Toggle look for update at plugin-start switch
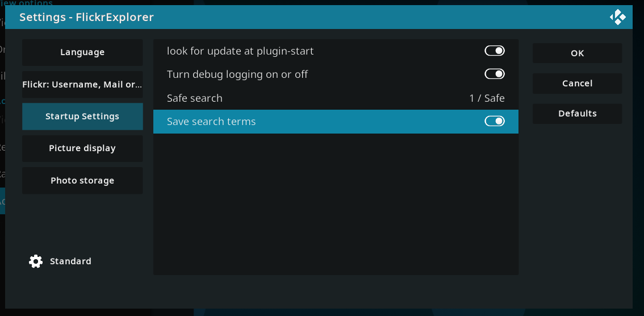The height and width of the screenshot is (316, 644). [495, 51]
